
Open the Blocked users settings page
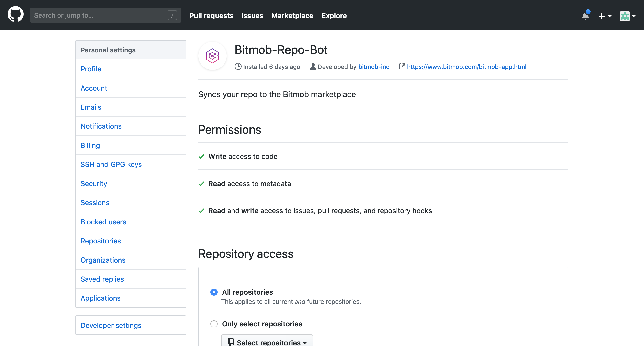pos(131,222)
